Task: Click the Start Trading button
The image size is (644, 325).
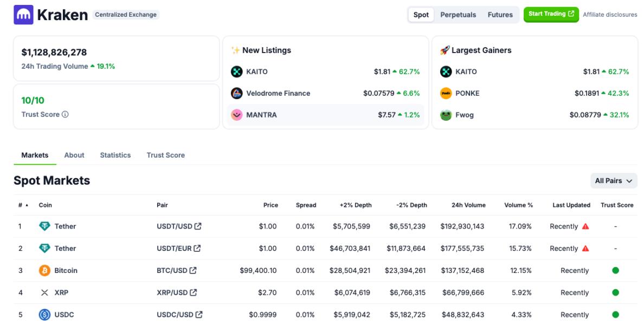Action: pyautogui.click(x=551, y=15)
